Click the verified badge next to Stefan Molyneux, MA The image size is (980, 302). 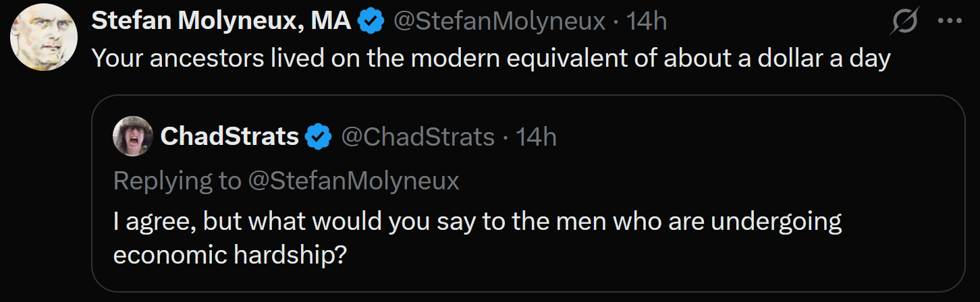(x=370, y=22)
